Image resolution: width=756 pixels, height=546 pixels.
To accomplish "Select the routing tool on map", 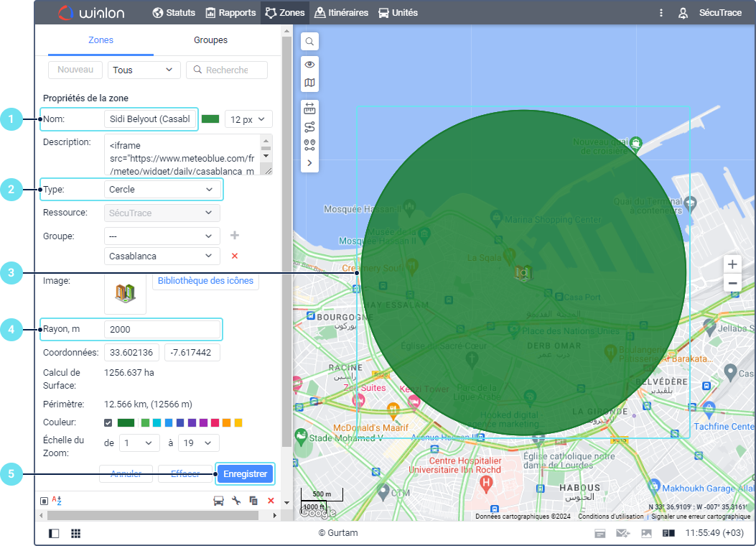I will (x=309, y=127).
